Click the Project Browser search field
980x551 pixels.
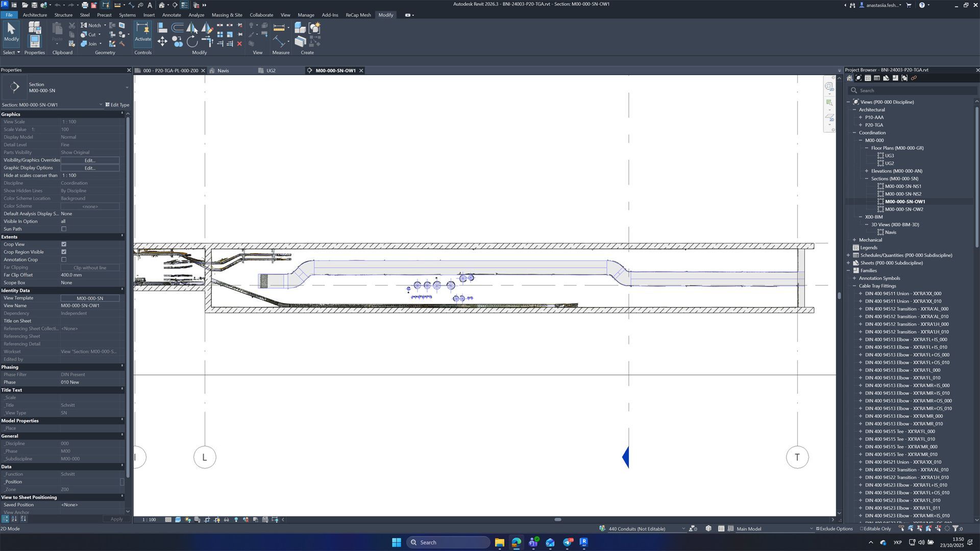click(x=914, y=90)
